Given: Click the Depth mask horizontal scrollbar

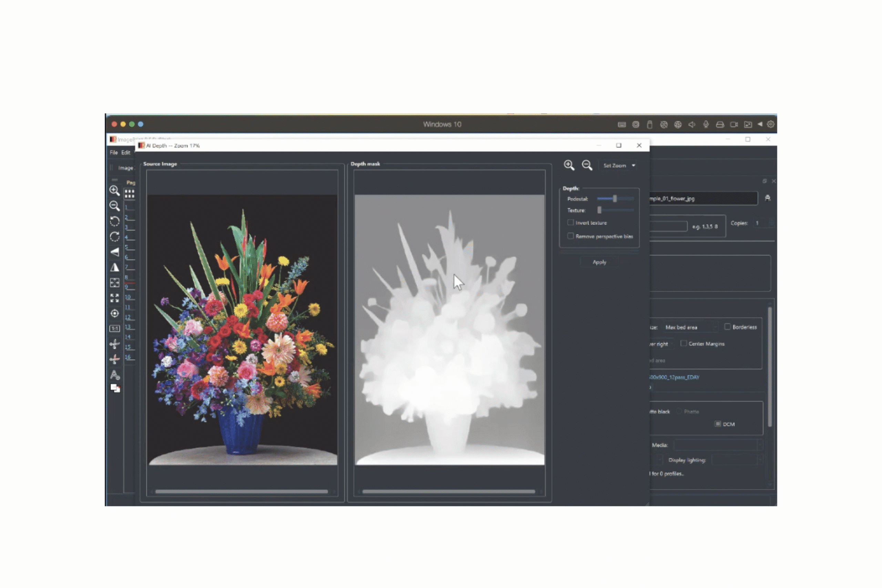Looking at the screenshot, I should pyautogui.click(x=449, y=491).
